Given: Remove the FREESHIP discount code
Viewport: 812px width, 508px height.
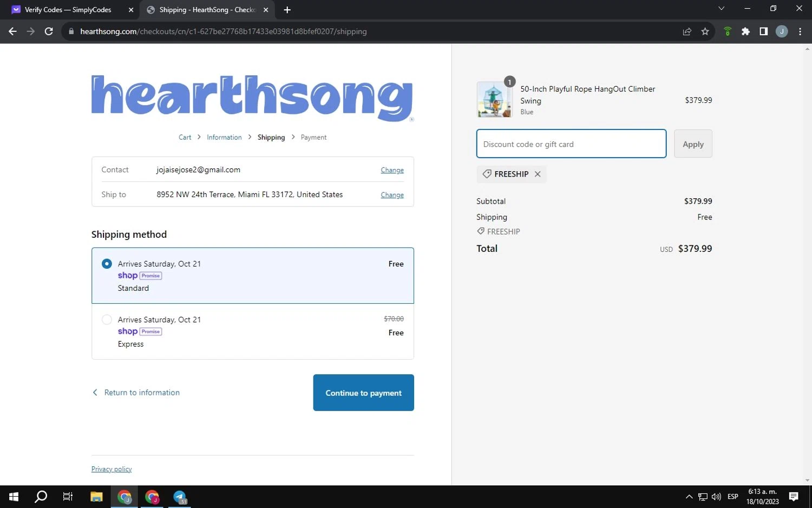Looking at the screenshot, I should 538,174.
